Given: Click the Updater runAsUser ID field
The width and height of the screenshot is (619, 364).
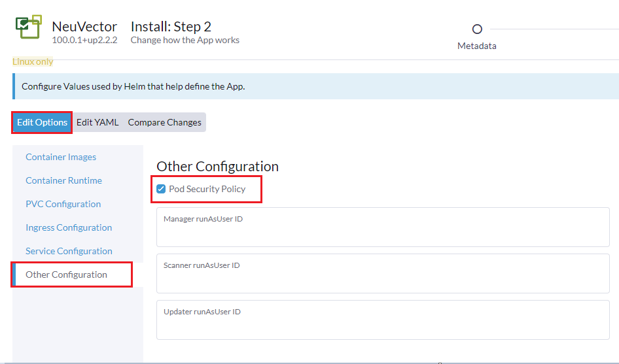Looking at the screenshot, I should (x=383, y=325).
